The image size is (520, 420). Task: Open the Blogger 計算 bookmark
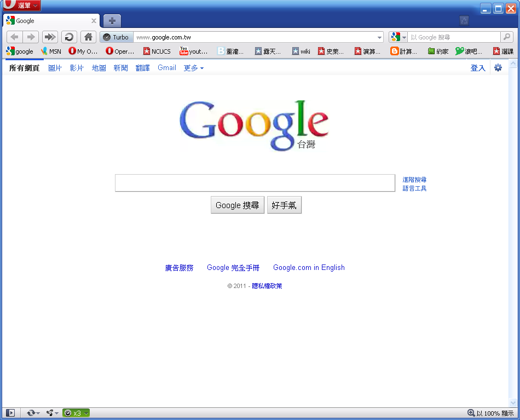(403, 51)
